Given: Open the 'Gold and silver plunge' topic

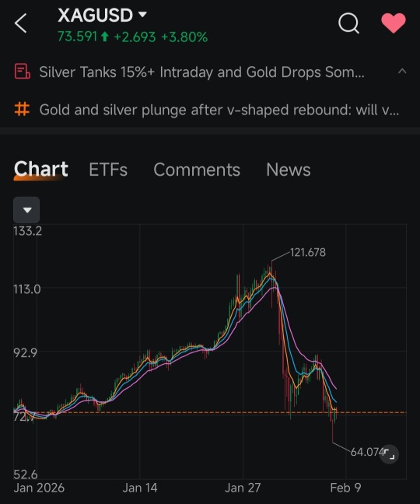Looking at the screenshot, I should [x=219, y=110].
